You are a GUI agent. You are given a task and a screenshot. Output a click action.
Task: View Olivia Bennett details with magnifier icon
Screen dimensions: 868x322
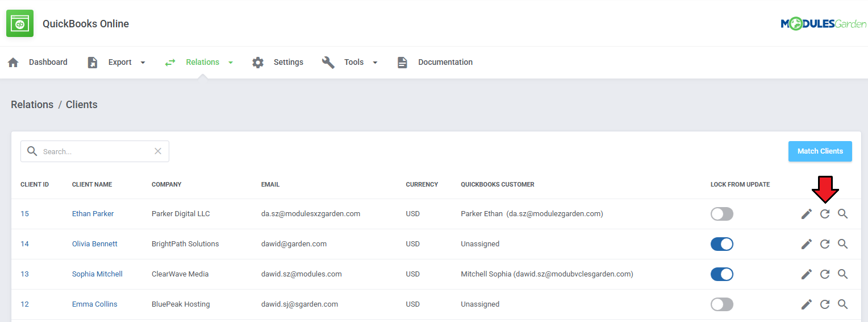[x=843, y=244]
